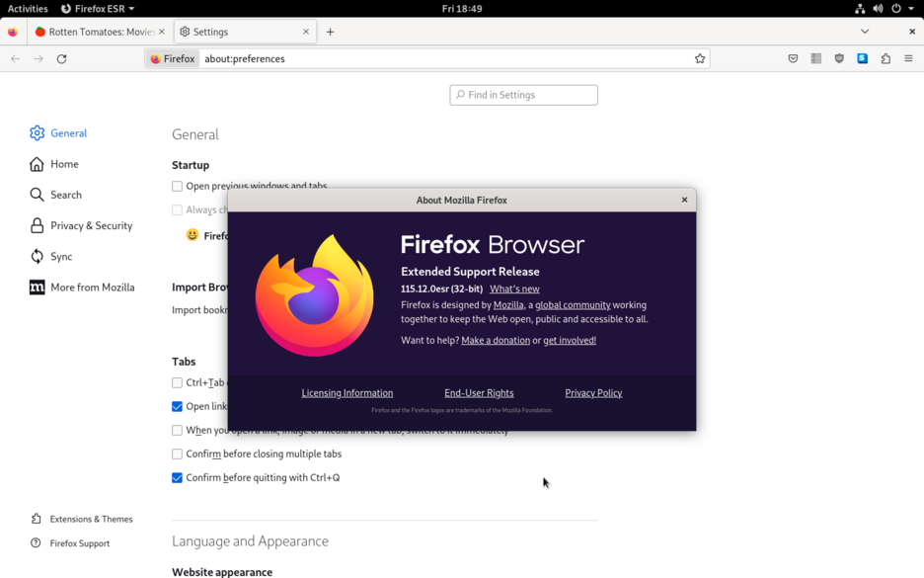Click the volume icon in system bar
The image size is (924, 578).
click(x=878, y=9)
